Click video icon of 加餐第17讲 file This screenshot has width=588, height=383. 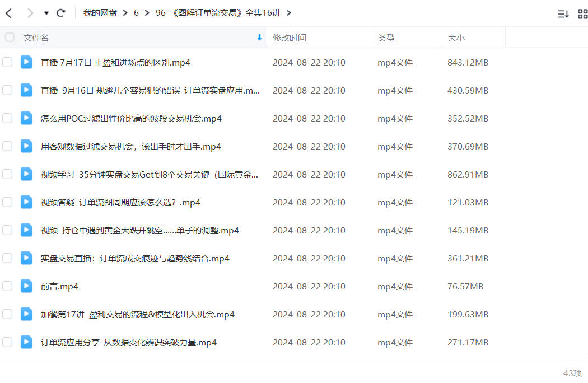[x=26, y=314]
